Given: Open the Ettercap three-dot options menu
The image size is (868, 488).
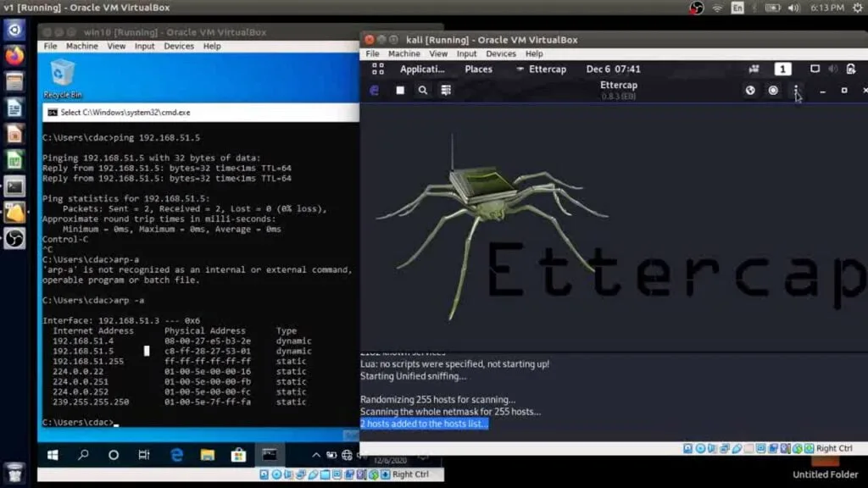Looking at the screenshot, I should [796, 90].
